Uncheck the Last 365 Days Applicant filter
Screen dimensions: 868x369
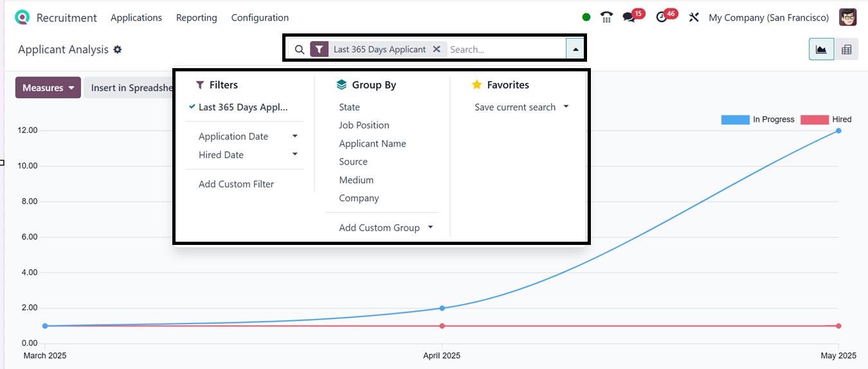(x=242, y=107)
